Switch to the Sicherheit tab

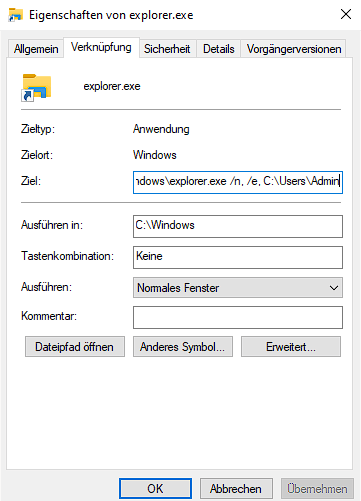tap(167, 49)
